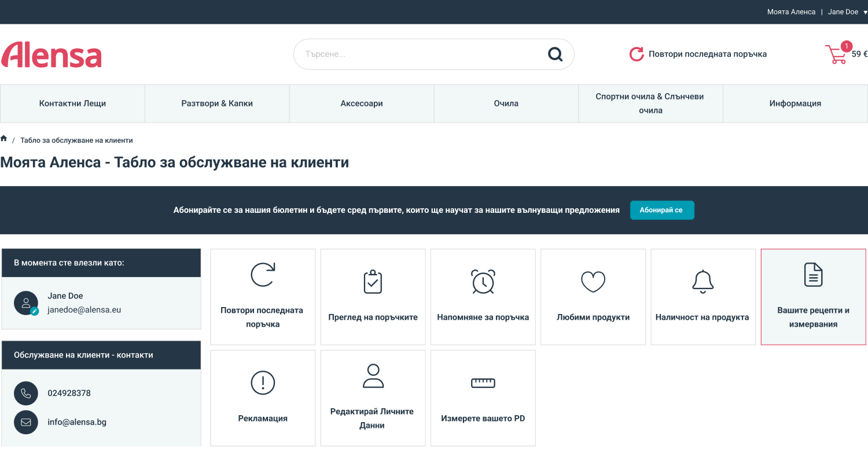Click Повтори последната поръчка header link
868x458 pixels.
coord(708,54)
